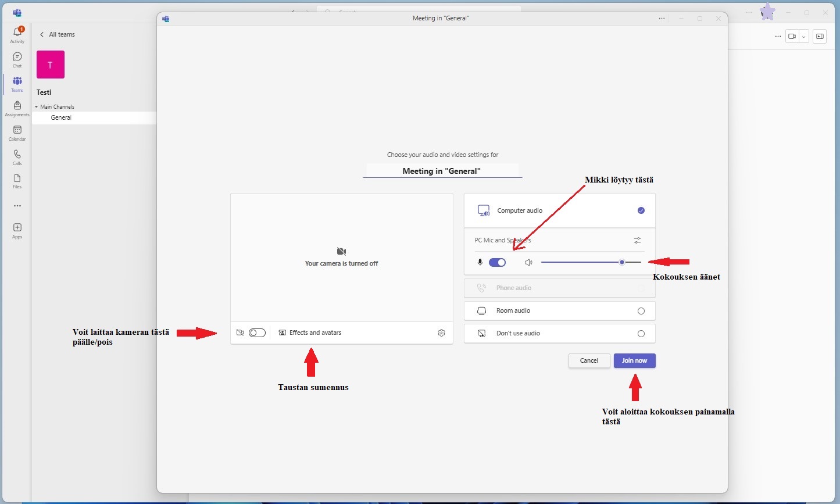This screenshot has height=504, width=840.
Task: Cancel the meeting setup
Action: (589, 361)
